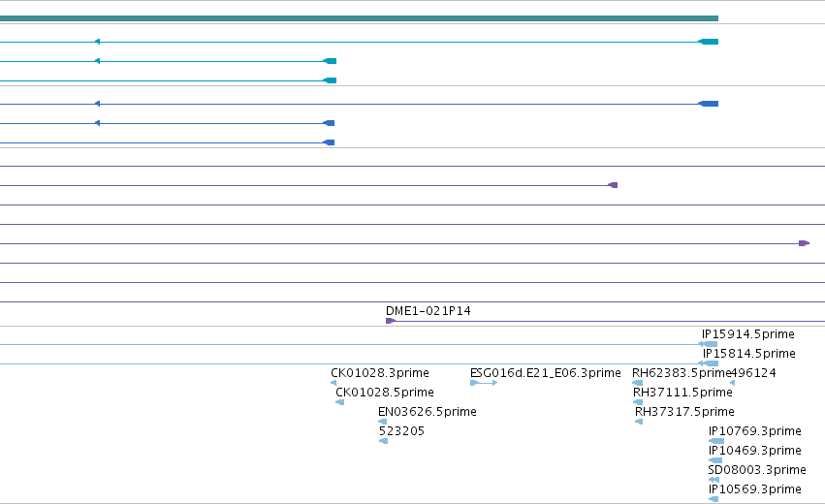Select the feature glyph under RH37111.5prime
825x504 pixels.
coord(638,402)
